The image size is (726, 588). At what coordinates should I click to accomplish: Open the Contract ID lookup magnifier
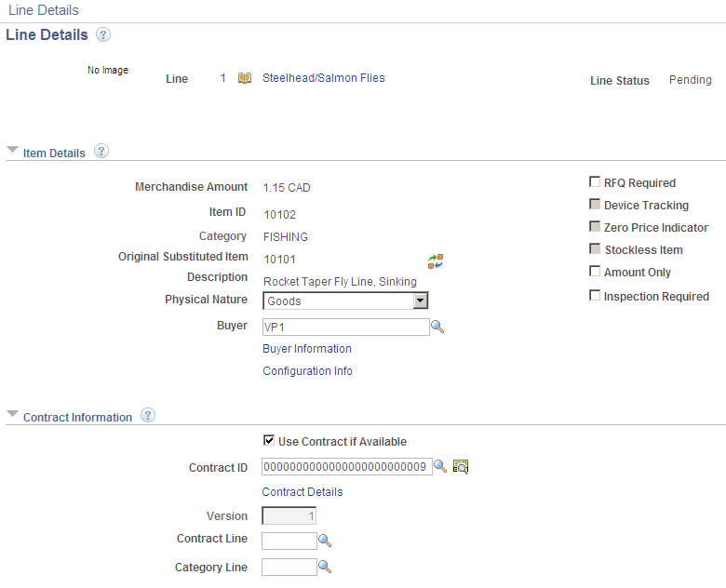pos(440,466)
